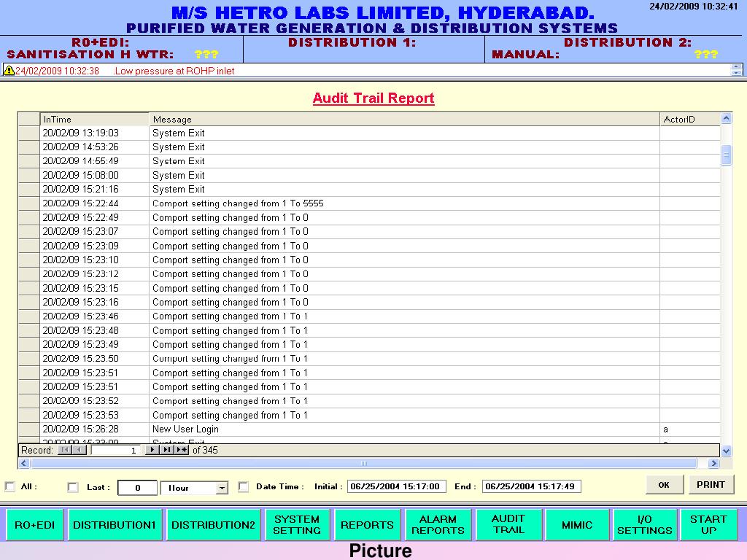Click the Message column header
Image resolution: width=747 pixels, height=560 pixels.
pos(404,119)
